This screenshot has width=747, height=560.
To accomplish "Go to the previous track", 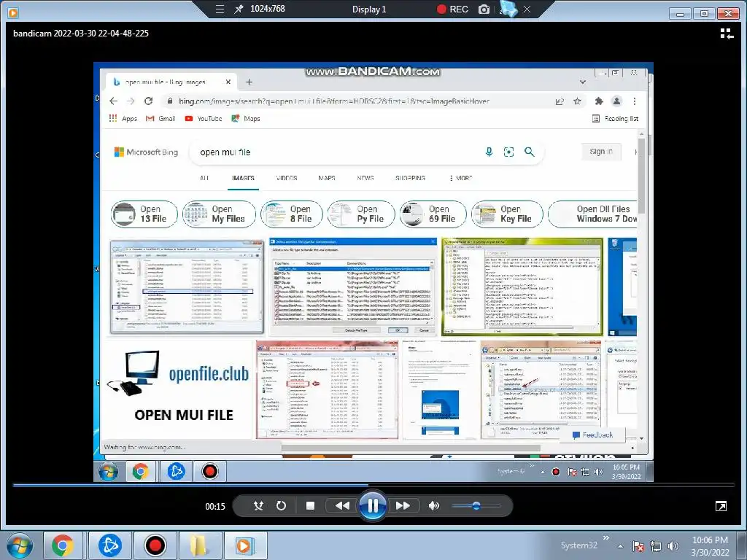I will (x=342, y=506).
